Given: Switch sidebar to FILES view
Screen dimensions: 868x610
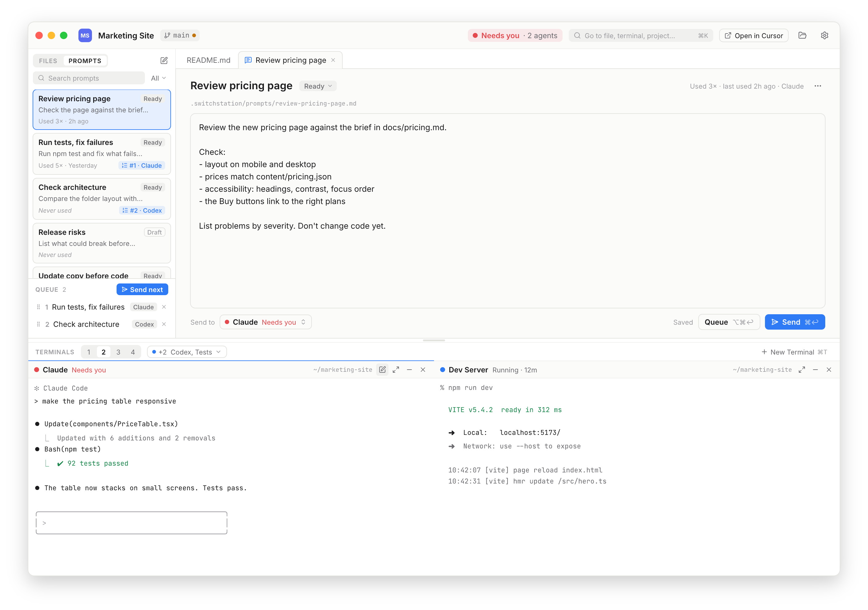Looking at the screenshot, I should tap(48, 61).
